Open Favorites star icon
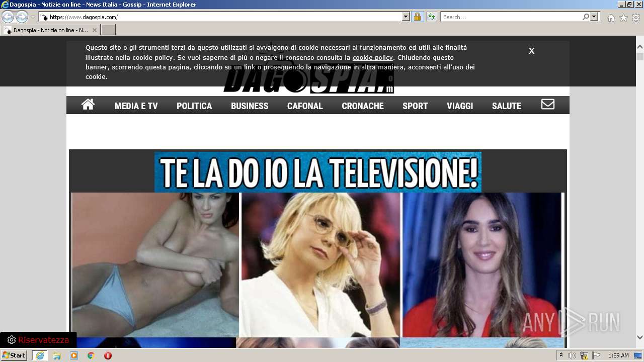The height and width of the screenshot is (362, 644). [x=623, y=18]
